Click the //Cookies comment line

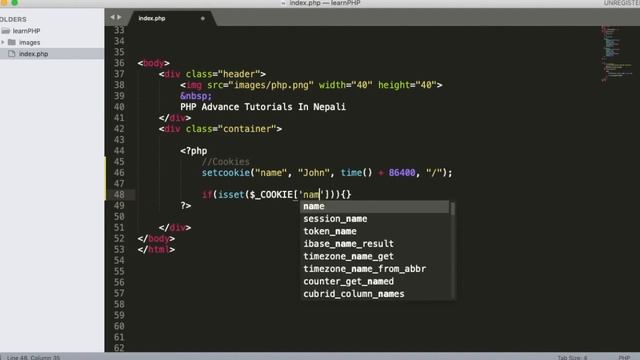tap(226, 162)
